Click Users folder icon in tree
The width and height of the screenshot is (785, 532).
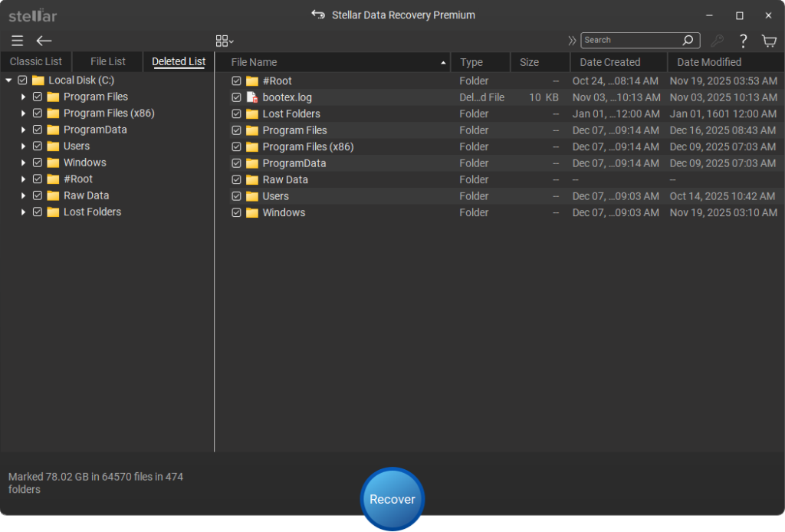point(53,146)
